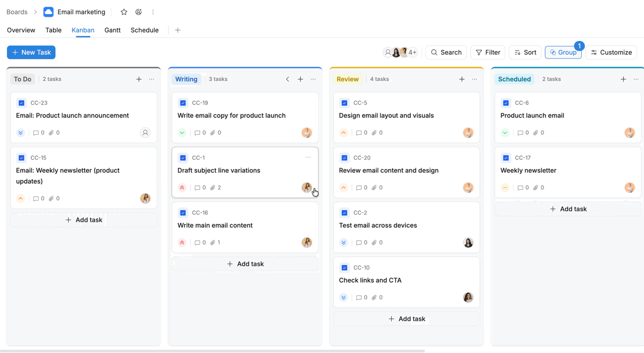
Task: Open Writing column more options menu
Action: (x=313, y=79)
